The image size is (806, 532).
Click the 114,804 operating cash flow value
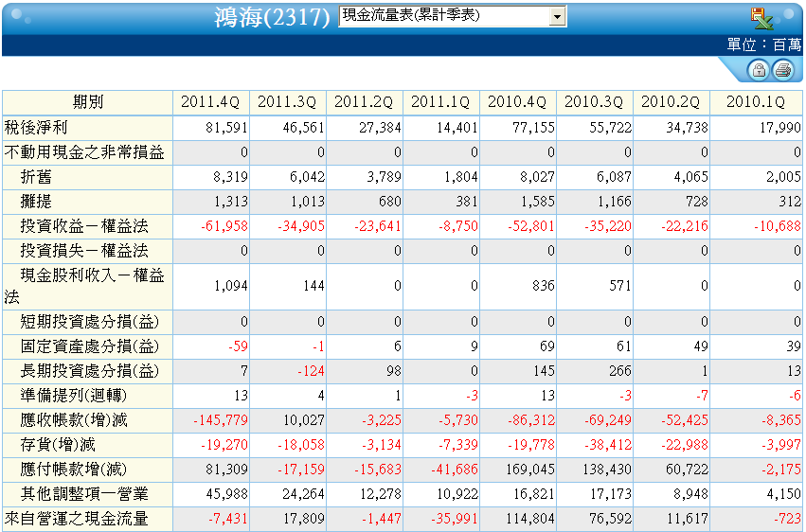530,519
